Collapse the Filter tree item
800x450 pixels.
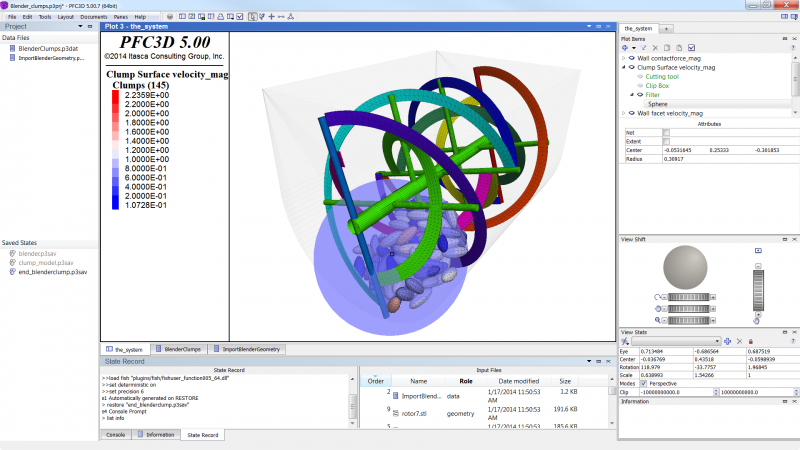click(x=632, y=95)
